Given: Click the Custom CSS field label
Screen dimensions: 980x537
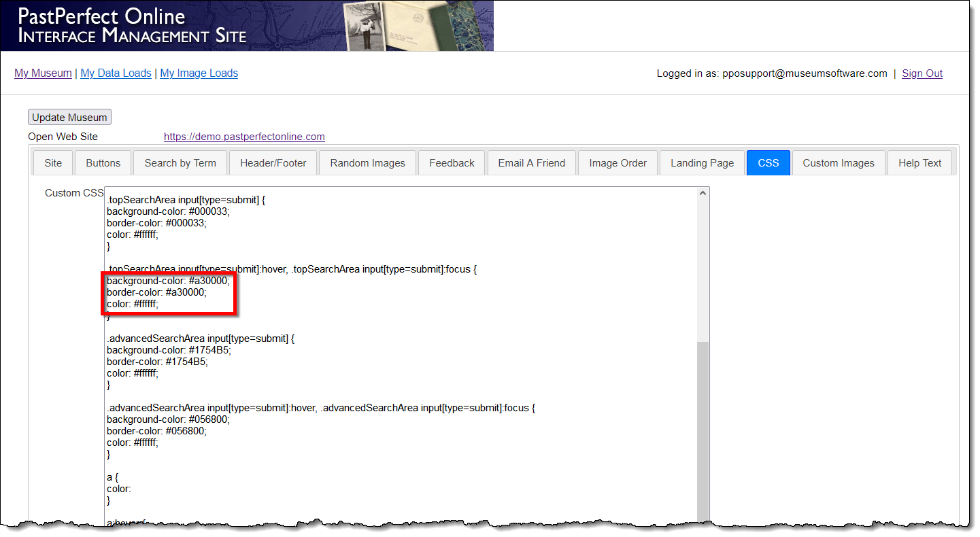Looking at the screenshot, I should click(x=74, y=193).
